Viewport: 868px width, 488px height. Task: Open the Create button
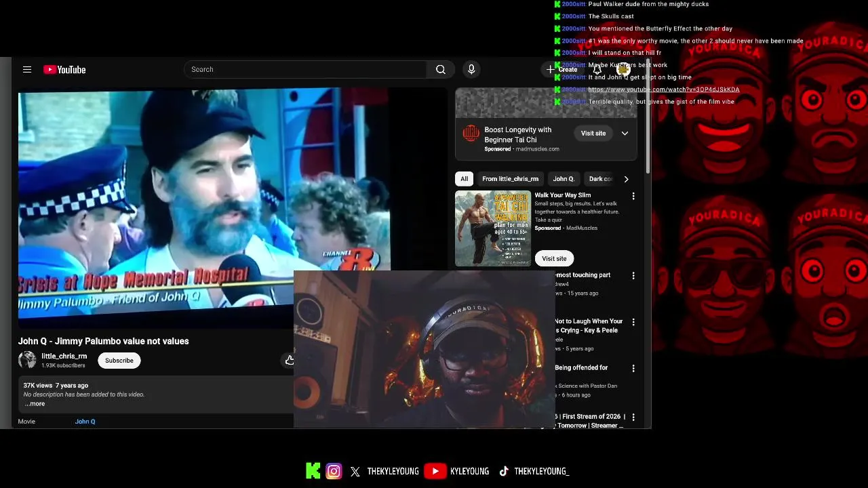coord(562,69)
